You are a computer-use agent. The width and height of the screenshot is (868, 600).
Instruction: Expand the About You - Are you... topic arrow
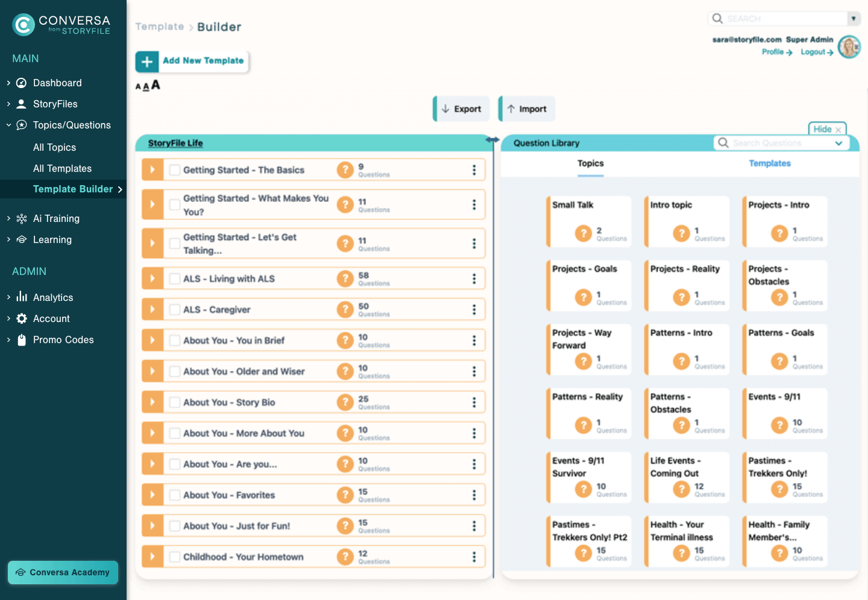pyautogui.click(x=153, y=464)
